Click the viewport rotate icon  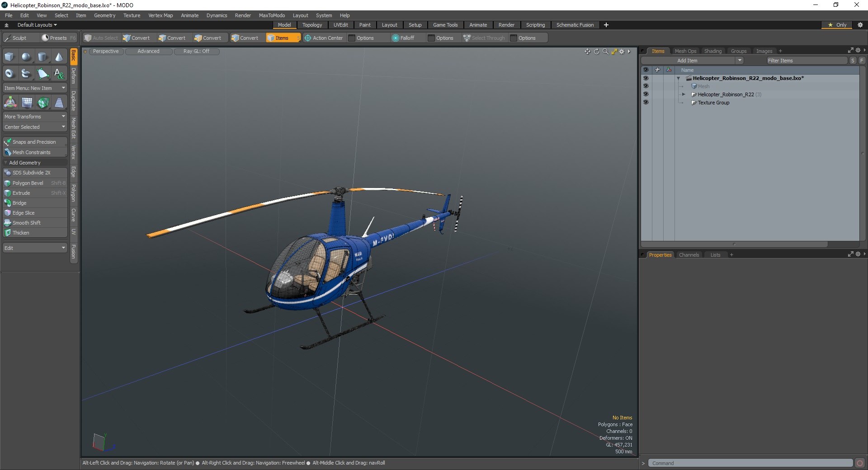click(596, 52)
